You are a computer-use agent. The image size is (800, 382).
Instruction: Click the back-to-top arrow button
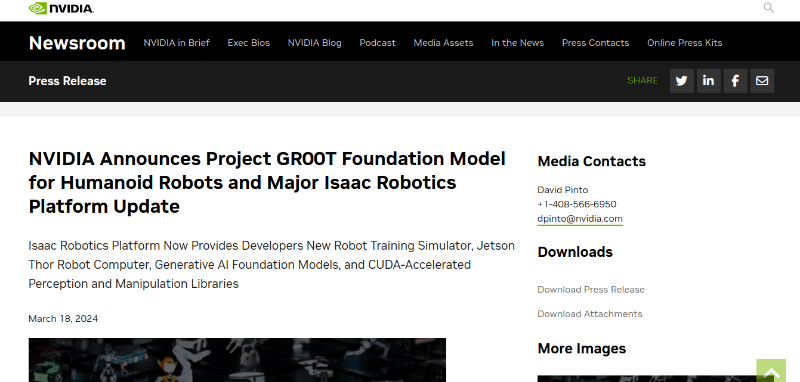771,371
